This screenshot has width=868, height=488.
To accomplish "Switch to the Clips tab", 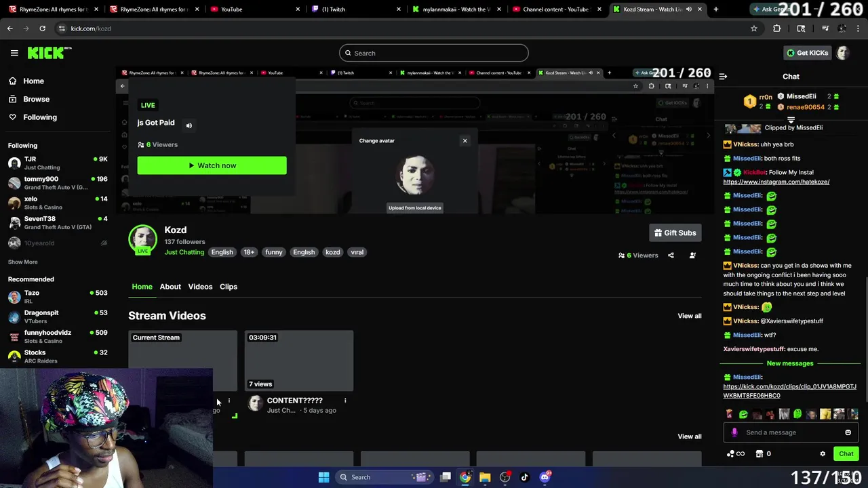I will 229,287.
